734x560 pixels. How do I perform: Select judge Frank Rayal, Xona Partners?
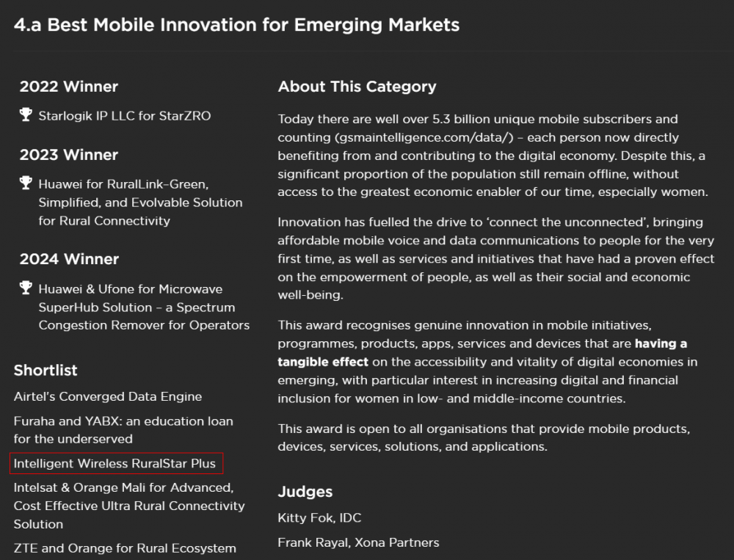click(x=358, y=542)
